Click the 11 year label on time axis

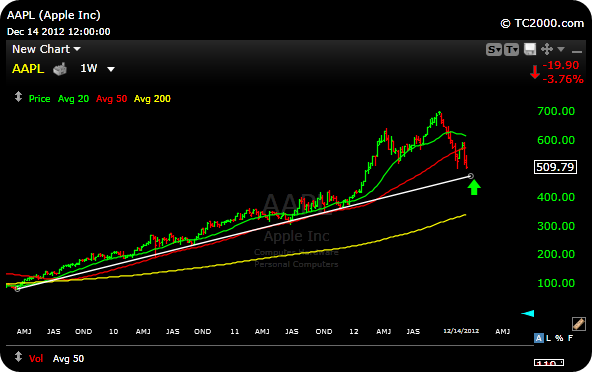pos(234,332)
